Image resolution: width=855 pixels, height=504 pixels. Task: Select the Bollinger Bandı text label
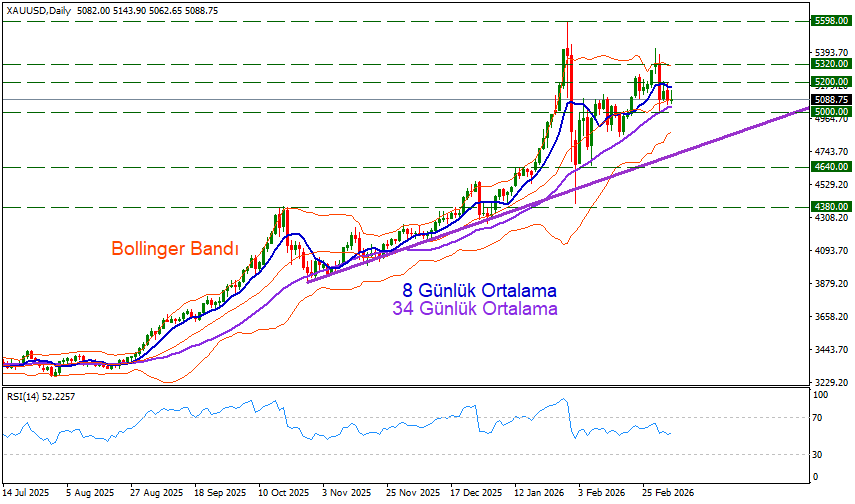tap(175, 248)
